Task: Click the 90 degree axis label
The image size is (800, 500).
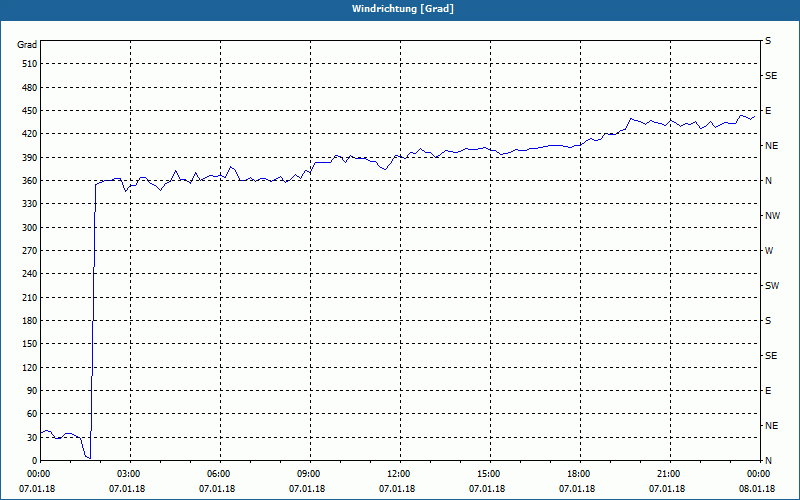Action: [32, 391]
